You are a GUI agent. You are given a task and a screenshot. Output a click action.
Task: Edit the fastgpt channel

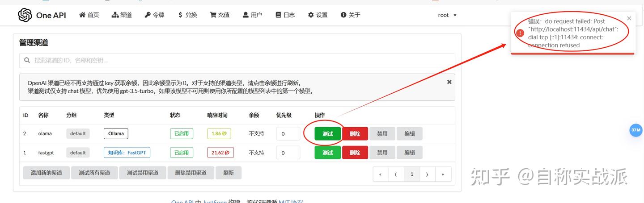point(410,153)
